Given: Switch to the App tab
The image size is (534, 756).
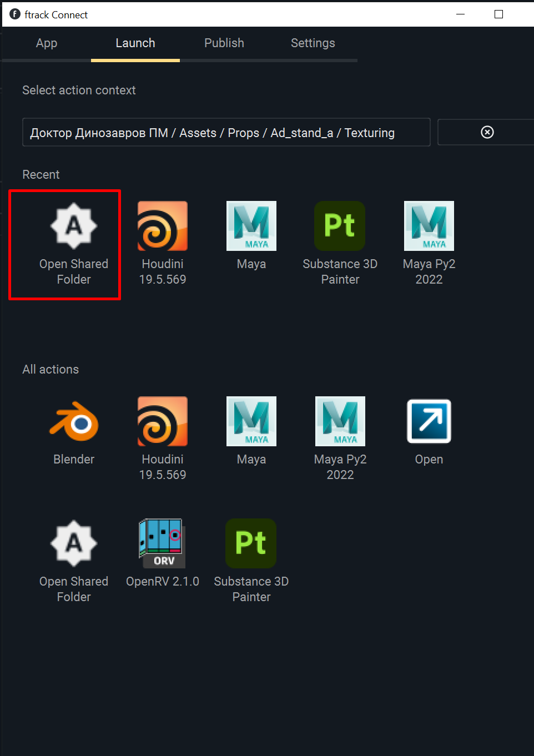Looking at the screenshot, I should point(47,43).
